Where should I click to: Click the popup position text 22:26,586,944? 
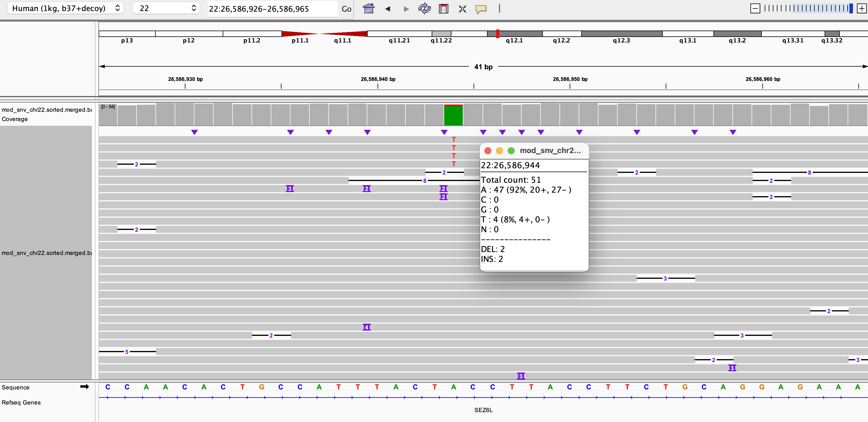pos(510,165)
